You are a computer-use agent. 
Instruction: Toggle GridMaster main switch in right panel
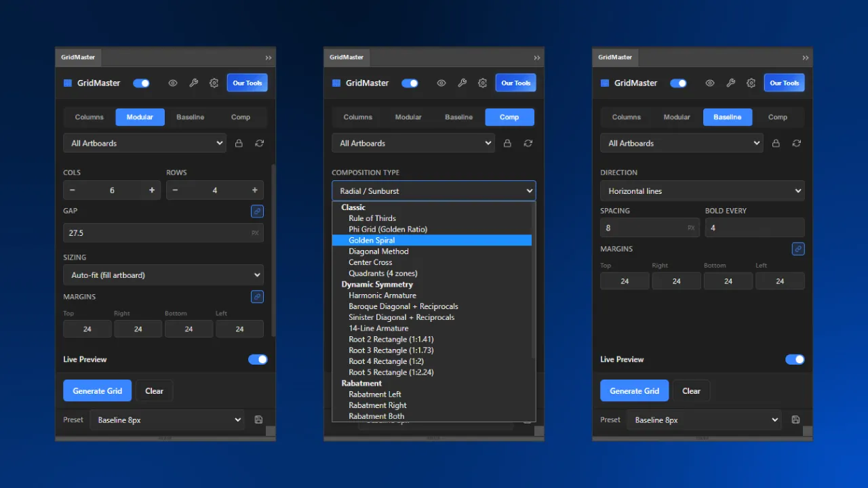point(678,83)
